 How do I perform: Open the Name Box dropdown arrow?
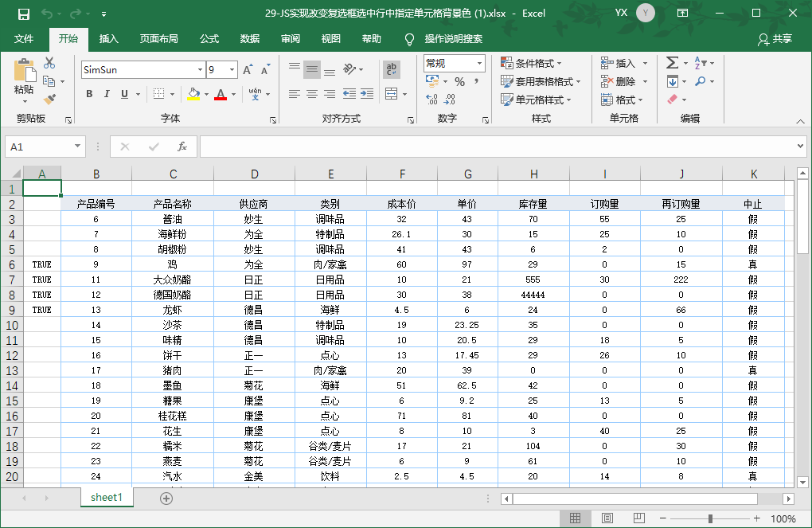(x=77, y=147)
